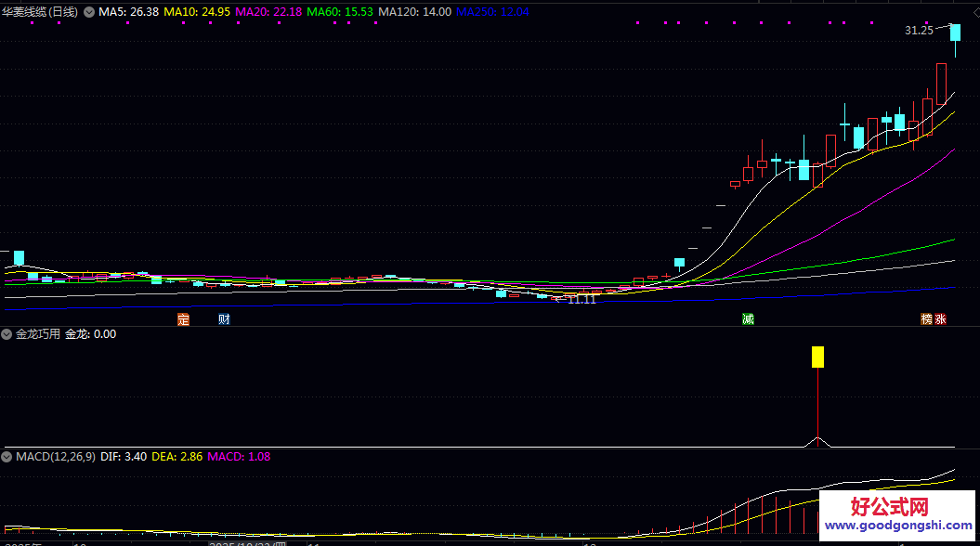Viewport: 980px width, 546px height.
Task: Expand the MACD panel dropdown arrow
Action: pos(7,457)
